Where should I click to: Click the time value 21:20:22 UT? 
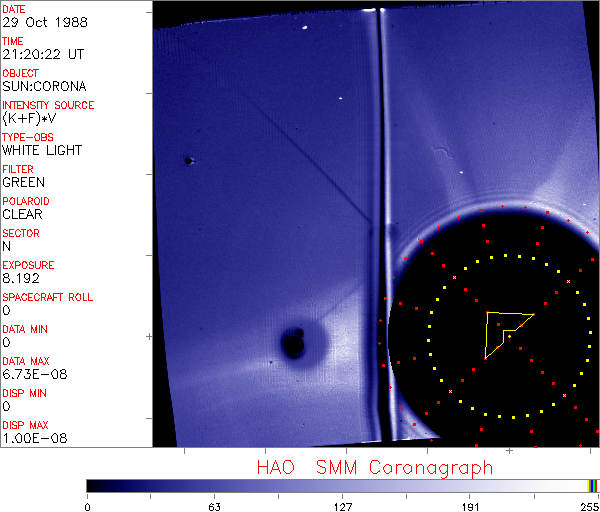point(41,54)
